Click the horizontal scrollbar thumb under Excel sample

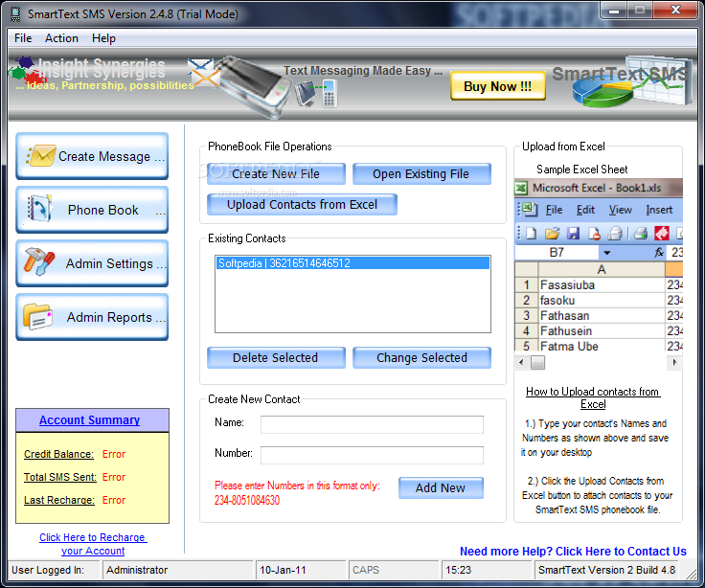click(537, 362)
